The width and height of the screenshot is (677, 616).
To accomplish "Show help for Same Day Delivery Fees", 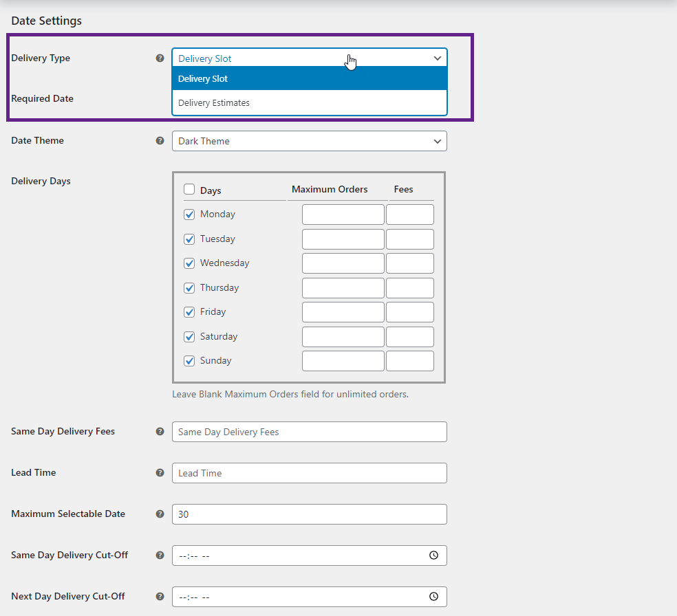I will pos(160,431).
